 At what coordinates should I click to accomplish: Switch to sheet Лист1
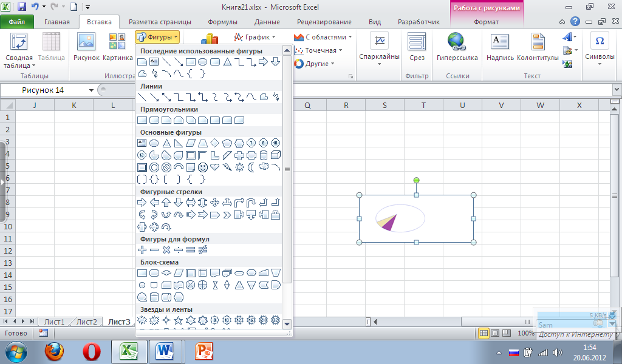point(54,322)
